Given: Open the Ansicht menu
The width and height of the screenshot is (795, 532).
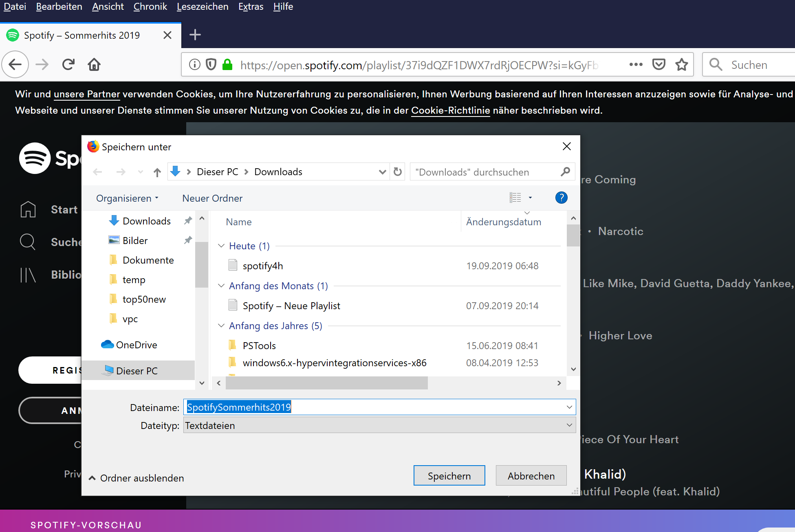Looking at the screenshot, I should coord(108,7).
